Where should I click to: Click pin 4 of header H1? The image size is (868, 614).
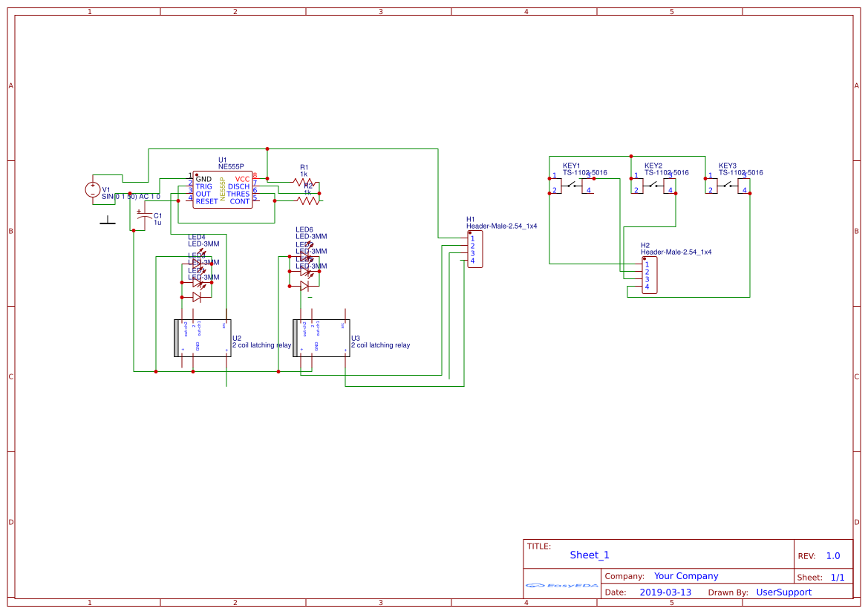pos(472,261)
